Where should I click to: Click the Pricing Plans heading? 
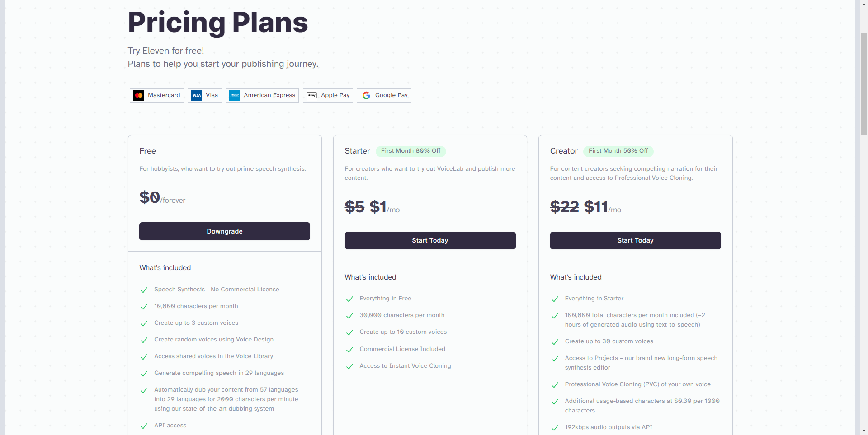(217, 22)
